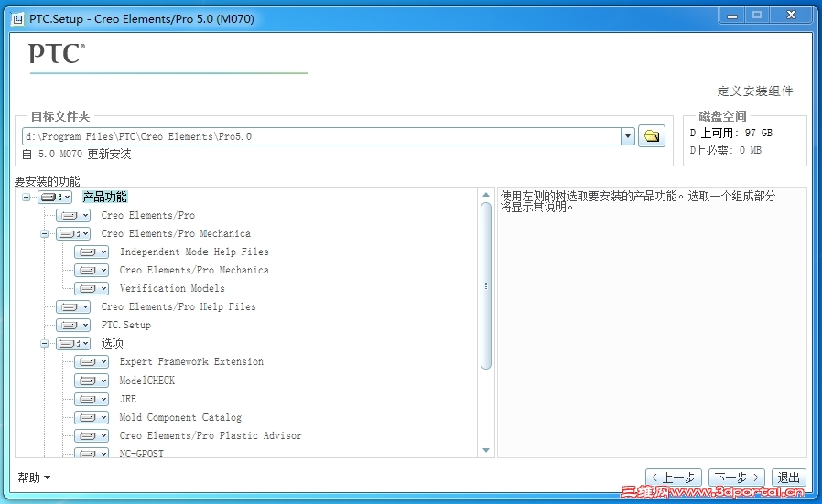
Task: Open install dropdown for Expert Framework Extension
Action: (92, 362)
